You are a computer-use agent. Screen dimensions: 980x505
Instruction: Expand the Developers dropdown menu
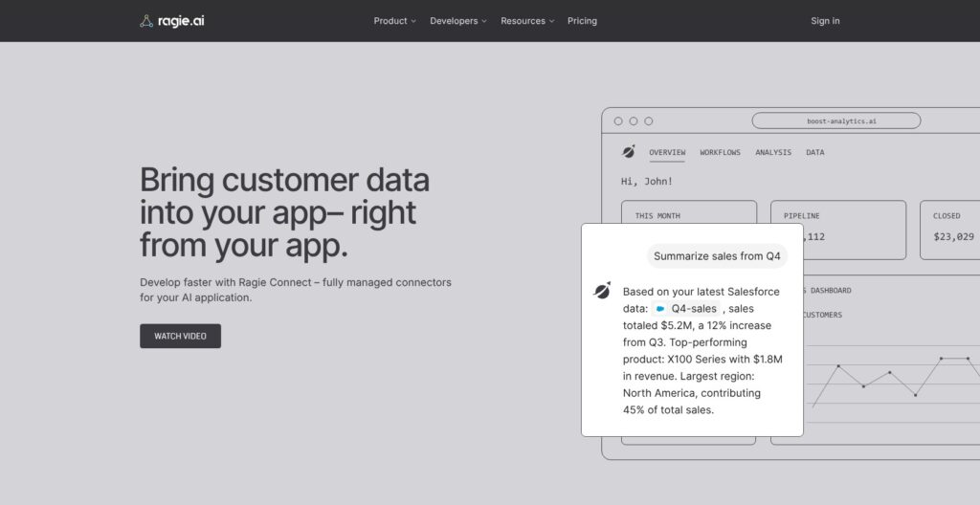click(x=458, y=21)
